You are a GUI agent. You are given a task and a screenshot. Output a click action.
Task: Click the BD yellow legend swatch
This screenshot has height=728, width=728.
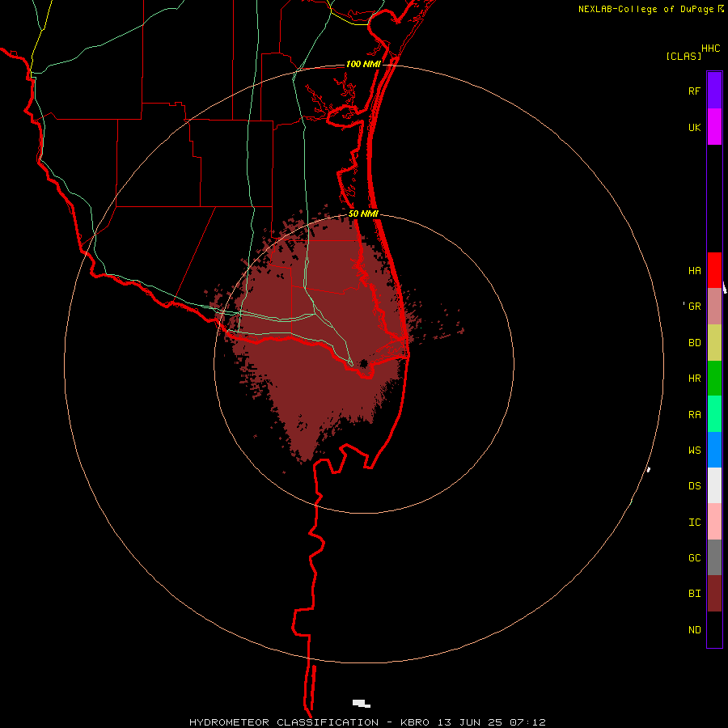(714, 343)
